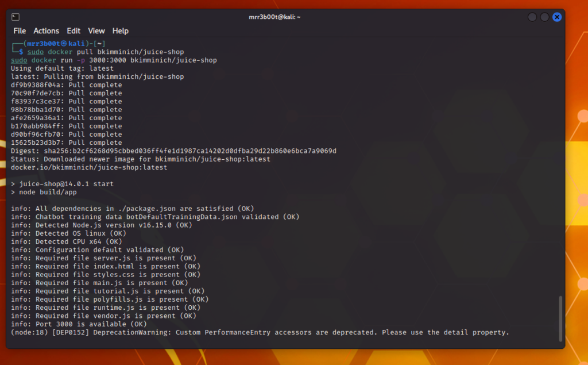The width and height of the screenshot is (588, 365).
Task: Click the 'b170abb984ff: Pull complete' line
Action: 67,126
